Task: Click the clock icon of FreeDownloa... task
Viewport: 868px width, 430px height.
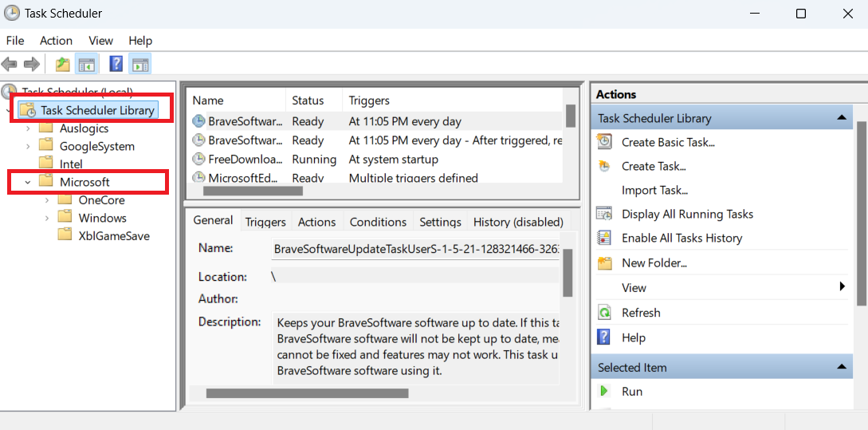Action: click(198, 159)
